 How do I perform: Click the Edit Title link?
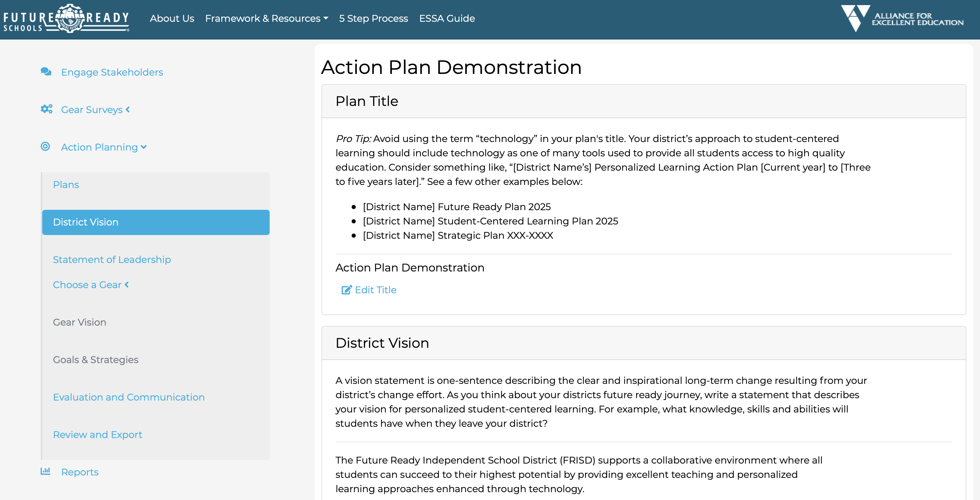click(369, 290)
